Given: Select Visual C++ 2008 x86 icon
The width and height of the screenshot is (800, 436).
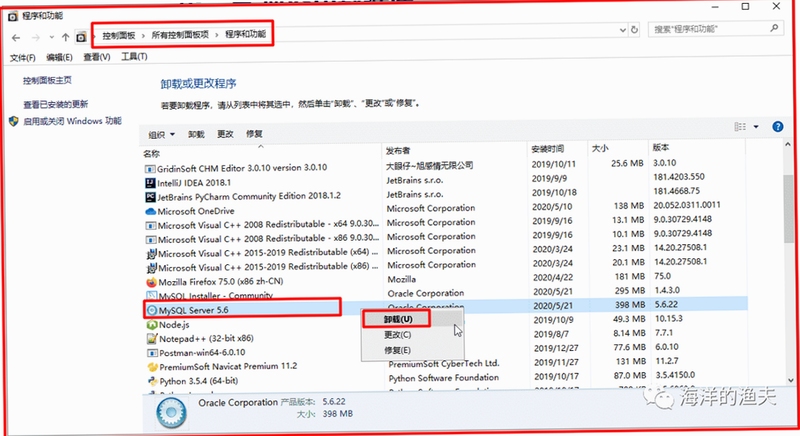Looking at the screenshot, I should (x=151, y=240).
